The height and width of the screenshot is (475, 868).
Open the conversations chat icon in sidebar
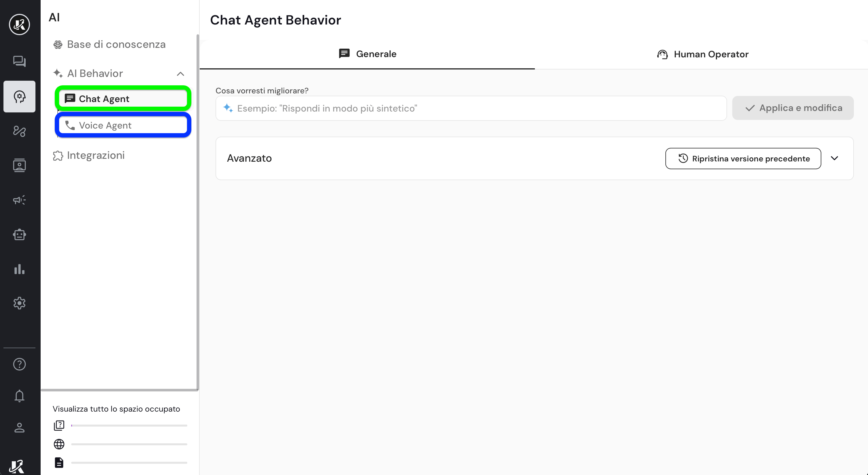click(x=19, y=61)
